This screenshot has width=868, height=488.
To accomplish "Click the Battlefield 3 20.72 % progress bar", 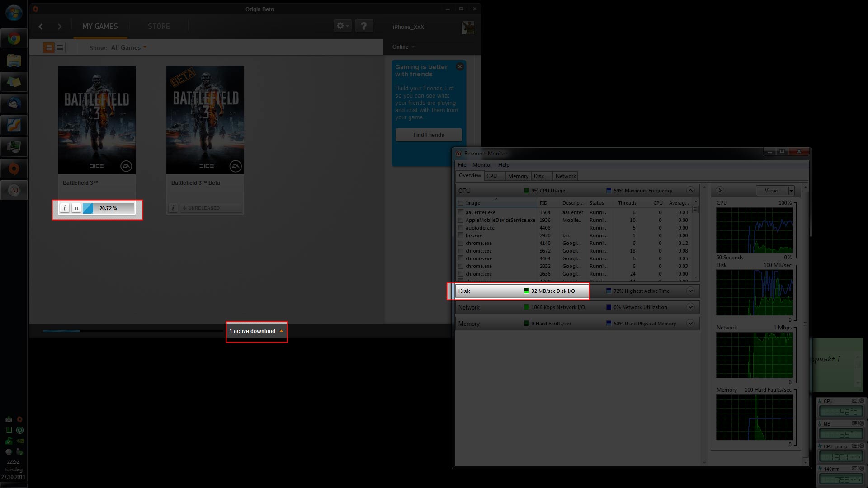I will [x=108, y=208].
